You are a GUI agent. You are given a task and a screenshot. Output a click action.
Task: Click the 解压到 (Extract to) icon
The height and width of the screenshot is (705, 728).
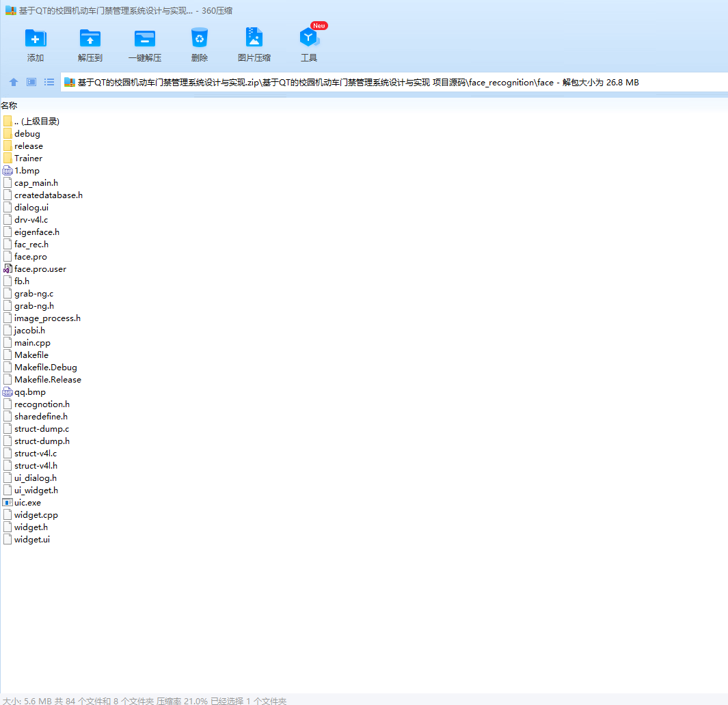(90, 38)
